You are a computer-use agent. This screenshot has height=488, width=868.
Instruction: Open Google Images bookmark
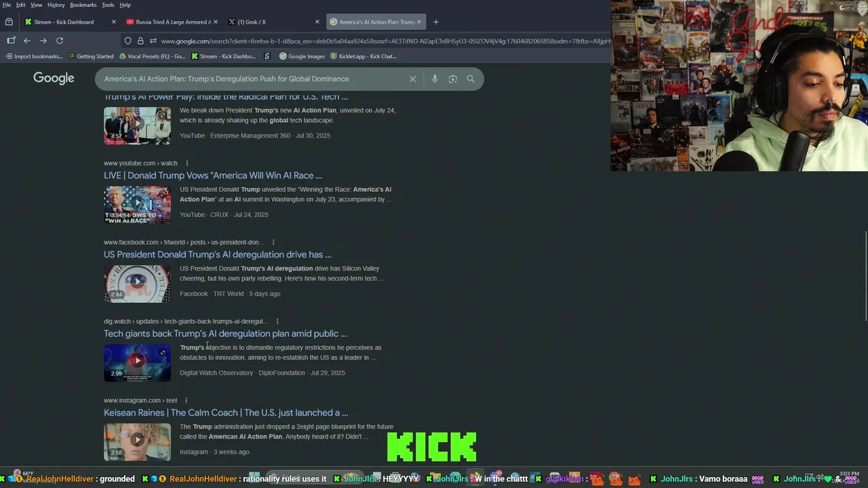[302, 56]
